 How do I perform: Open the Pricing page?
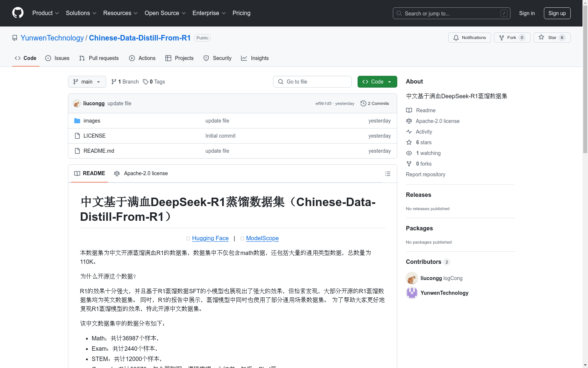(241, 13)
